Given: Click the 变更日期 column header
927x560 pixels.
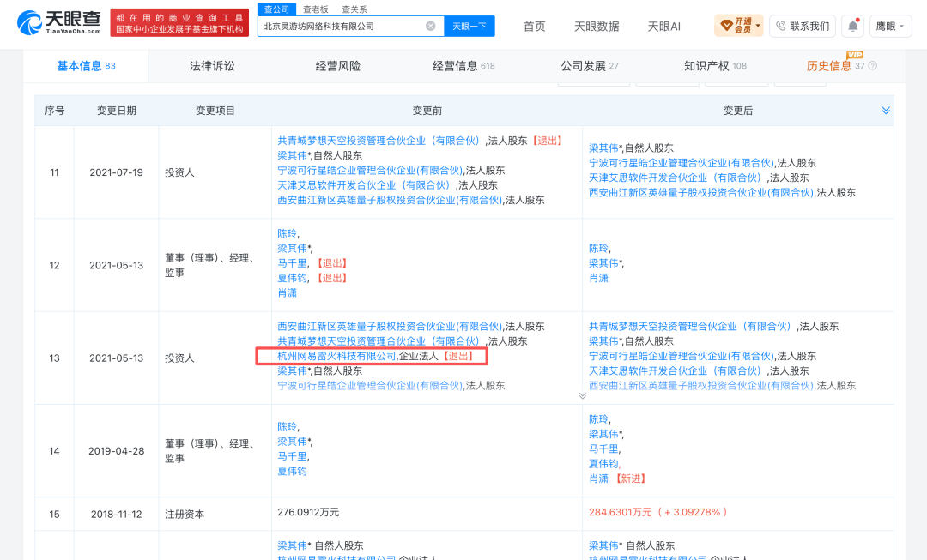Looking at the screenshot, I should (x=117, y=111).
